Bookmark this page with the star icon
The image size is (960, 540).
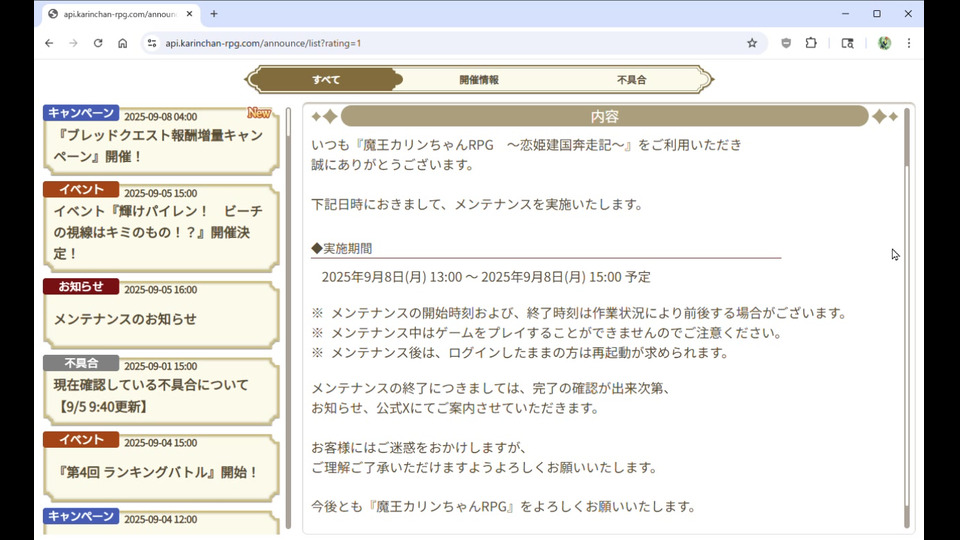[x=752, y=43]
